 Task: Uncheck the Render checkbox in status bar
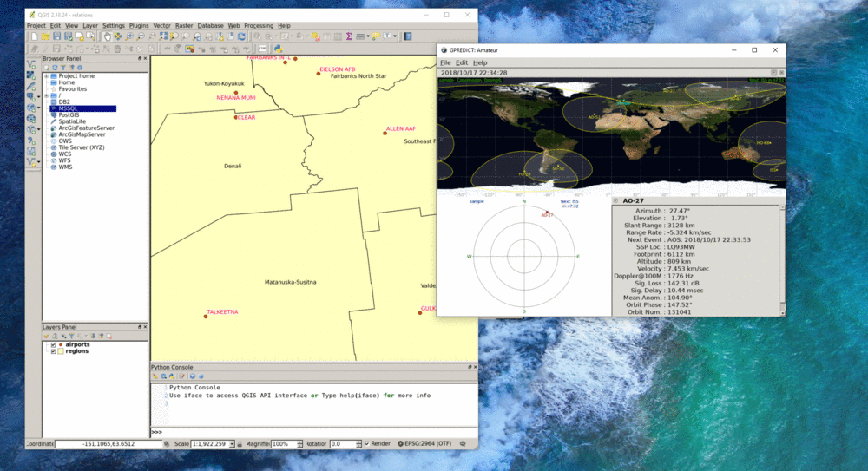pyautogui.click(x=367, y=443)
